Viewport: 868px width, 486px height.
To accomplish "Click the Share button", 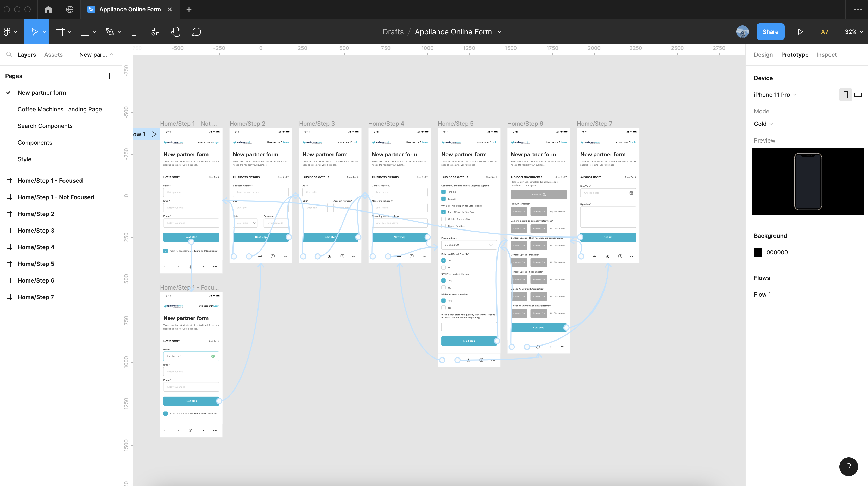I will point(770,32).
